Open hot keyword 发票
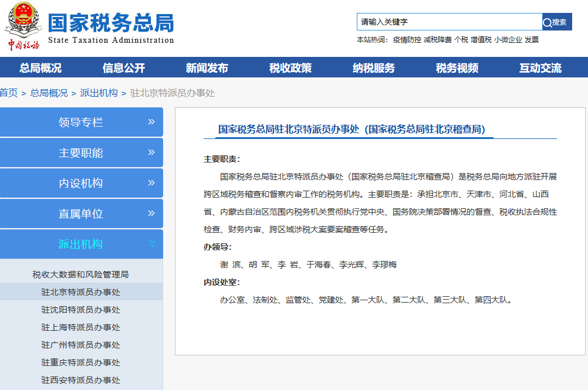The width and height of the screenshot is (588, 390). [532, 40]
